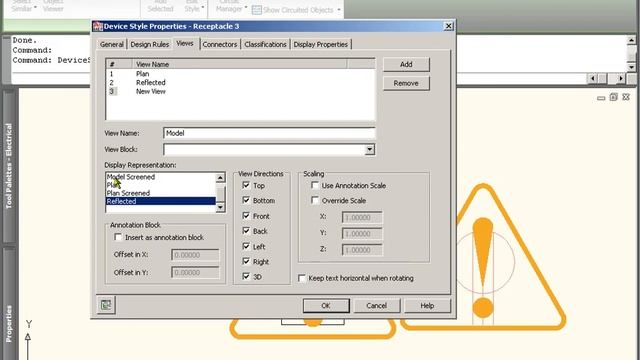
Task: Switch to the Classifications tab
Action: (x=265, y=44)
